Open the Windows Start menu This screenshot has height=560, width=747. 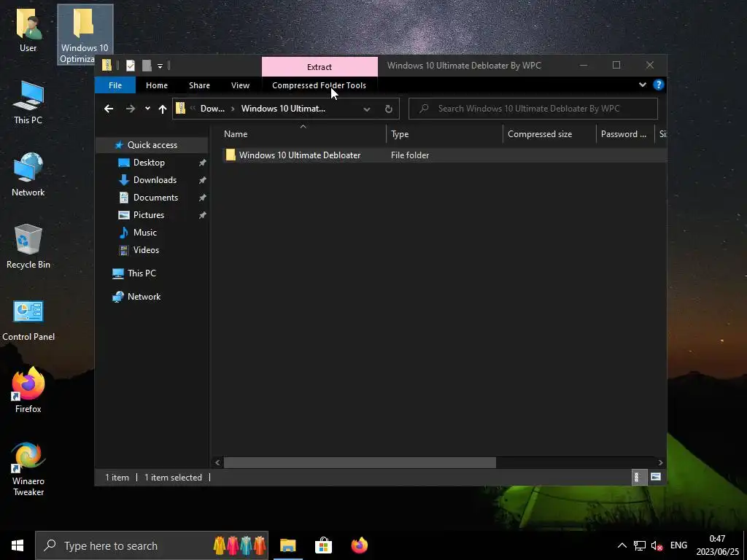tap(18, 545)
